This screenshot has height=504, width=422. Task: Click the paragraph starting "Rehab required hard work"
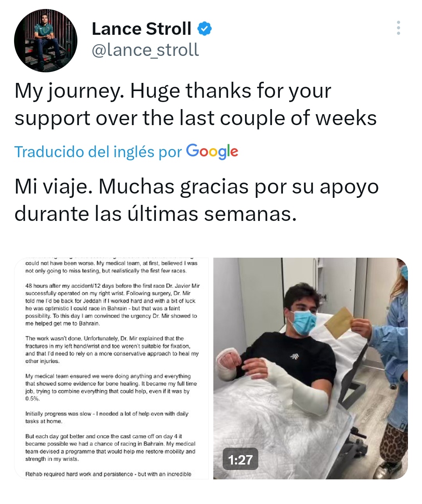point(108,474)
